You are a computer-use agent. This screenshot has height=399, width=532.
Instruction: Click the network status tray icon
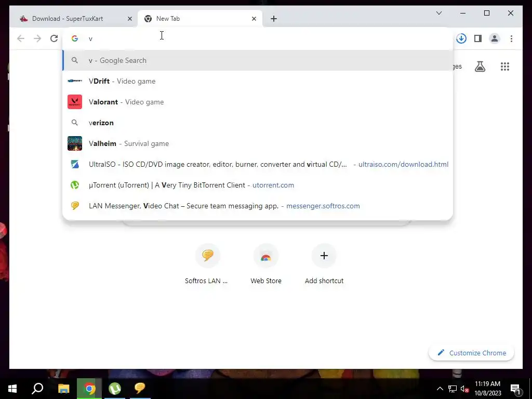pos(453,389)
